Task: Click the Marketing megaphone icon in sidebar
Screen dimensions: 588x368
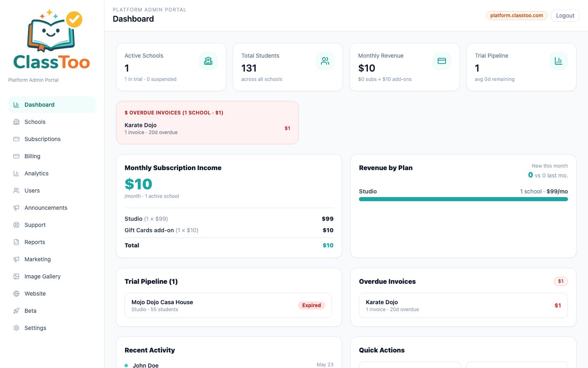Action: [x=16, y=259]
